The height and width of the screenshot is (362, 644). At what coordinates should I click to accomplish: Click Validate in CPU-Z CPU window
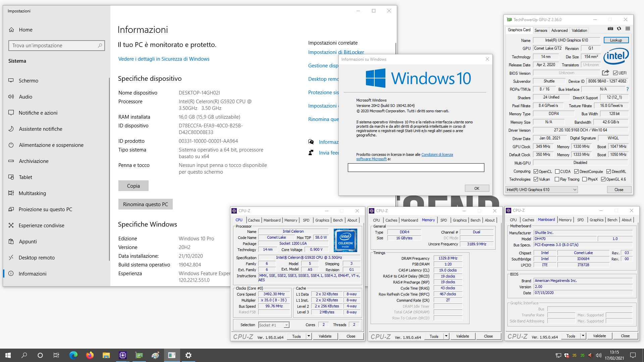click(x=325, y=336)
